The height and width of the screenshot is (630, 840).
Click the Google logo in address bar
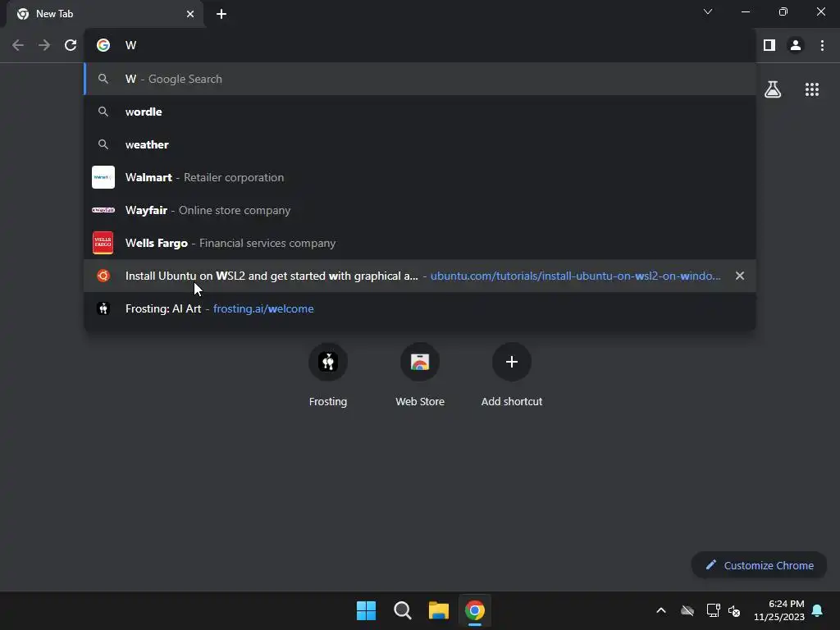pos(103,45)
